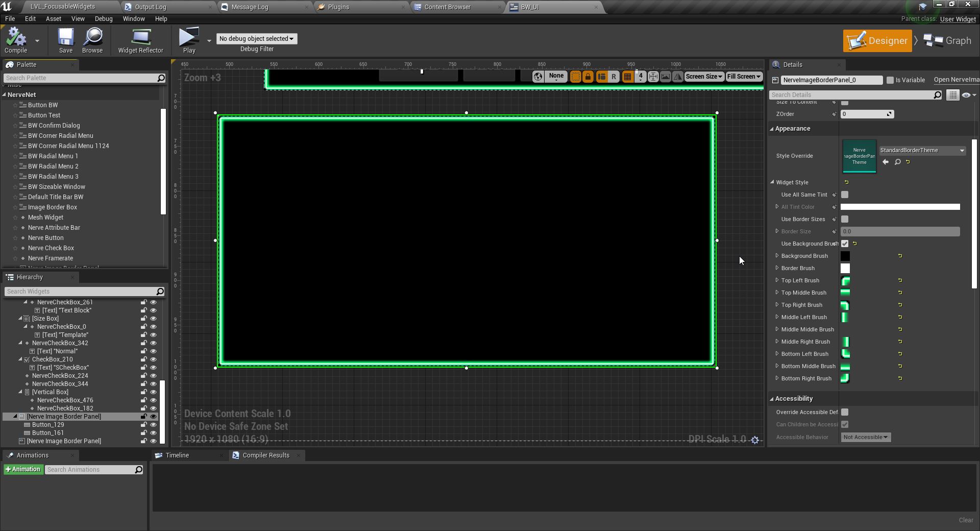Use selected asset for Style Override
This screenshot has height=531, width=980.
(886, 162)
